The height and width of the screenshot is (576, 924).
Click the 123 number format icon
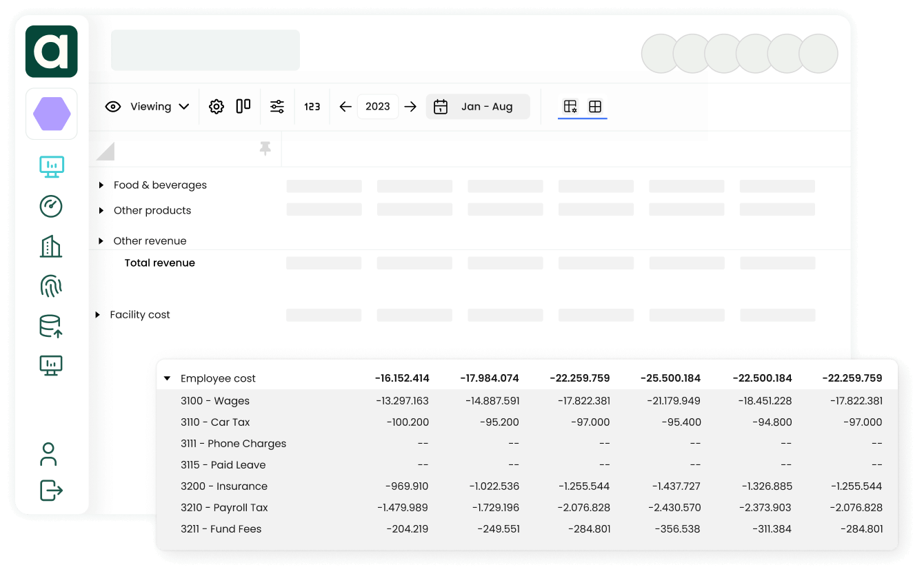312,107
